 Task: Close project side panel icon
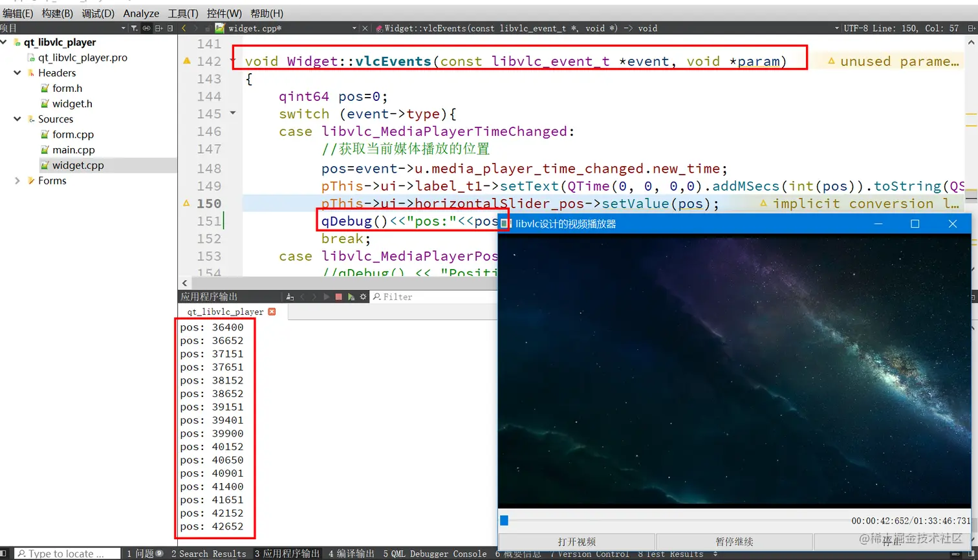[170, 28]
